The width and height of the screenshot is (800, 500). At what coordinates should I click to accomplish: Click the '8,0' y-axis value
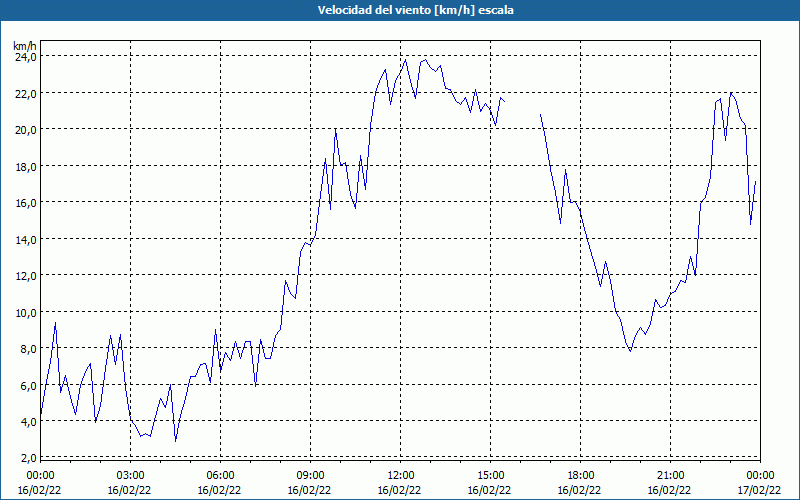(28, 348)
